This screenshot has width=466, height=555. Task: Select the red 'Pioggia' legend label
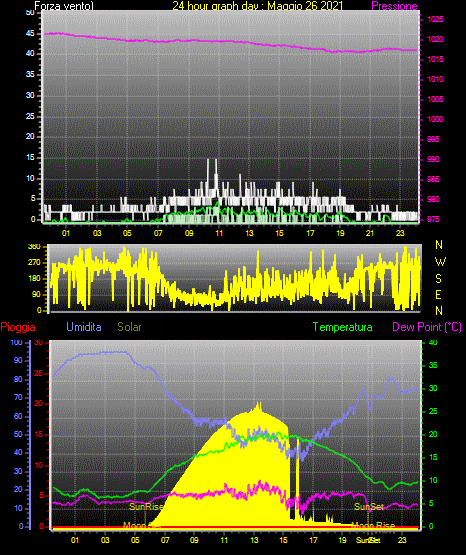coord(18,327)
